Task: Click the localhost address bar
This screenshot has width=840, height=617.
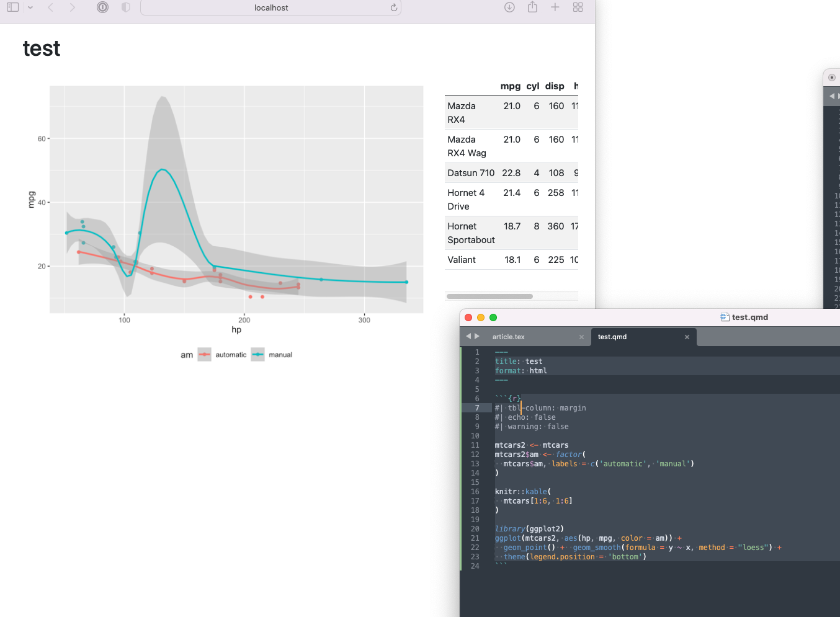Action: tap(271, 7)
